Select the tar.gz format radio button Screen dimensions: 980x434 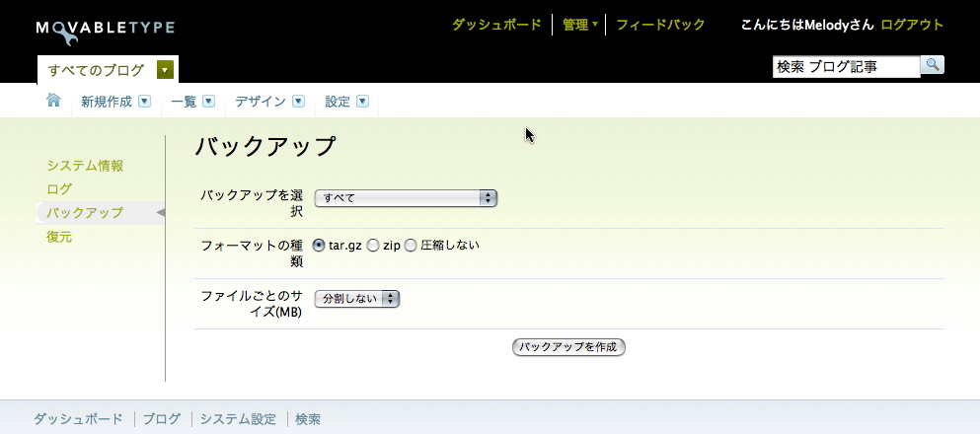(x=319, y=246)
